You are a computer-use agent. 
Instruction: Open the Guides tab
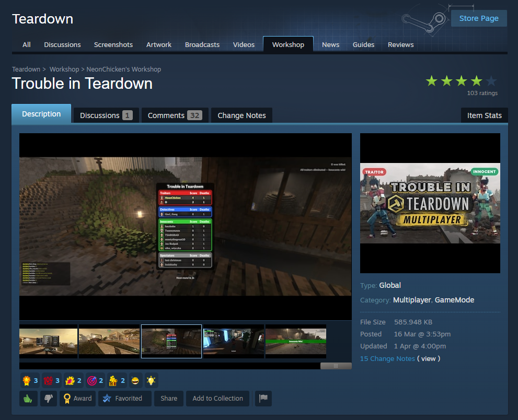[363, 44]
